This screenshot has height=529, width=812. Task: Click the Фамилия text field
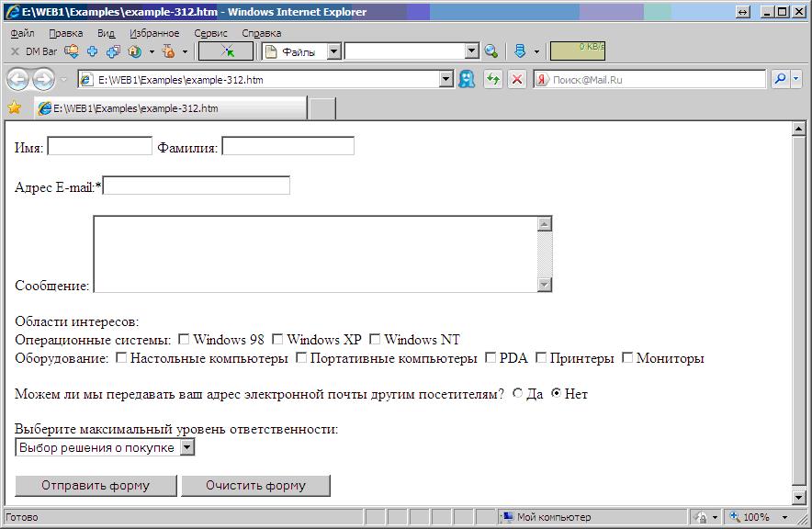(288, 146)
